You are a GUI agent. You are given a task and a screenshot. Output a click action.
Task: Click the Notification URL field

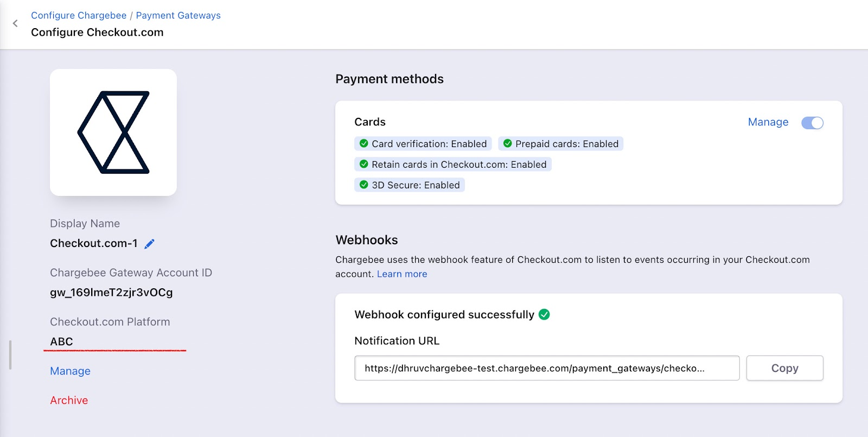click(x=546, y=368)
